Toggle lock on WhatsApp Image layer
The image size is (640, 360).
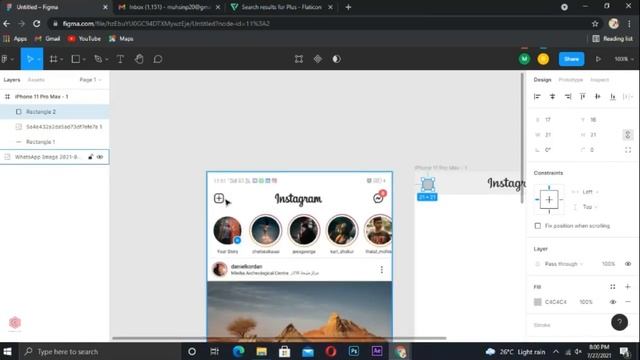pyautogui.click(x=91, y=157)
